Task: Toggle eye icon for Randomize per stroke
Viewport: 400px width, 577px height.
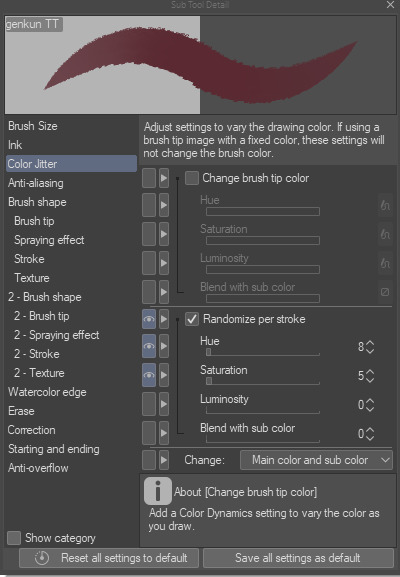Action: [149, 319]
